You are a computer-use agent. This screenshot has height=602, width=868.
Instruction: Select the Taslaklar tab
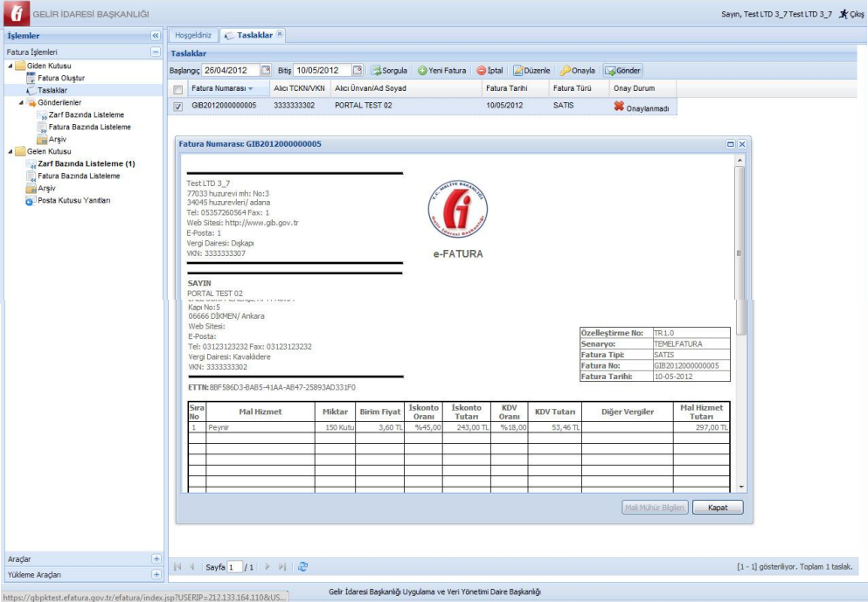click(254, 36)
